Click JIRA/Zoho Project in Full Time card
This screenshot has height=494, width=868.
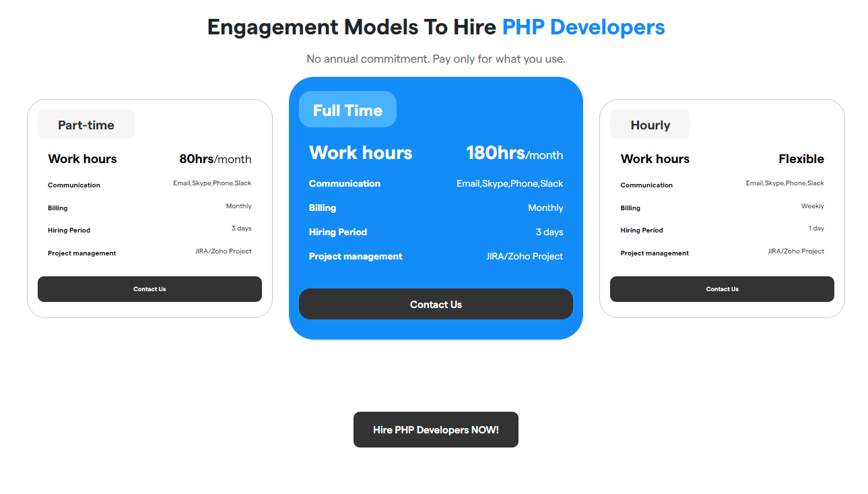click(x=525, y=256)
